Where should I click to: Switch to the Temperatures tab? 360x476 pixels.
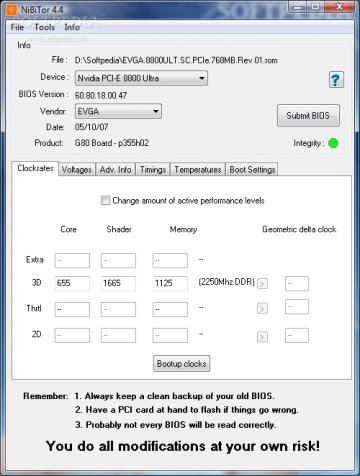(x=198, y=170)
